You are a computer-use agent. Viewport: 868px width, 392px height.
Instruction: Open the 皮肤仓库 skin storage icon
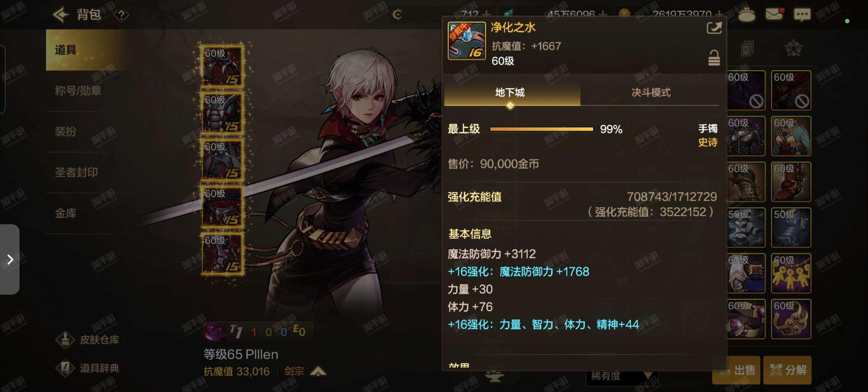click(65, 339)
